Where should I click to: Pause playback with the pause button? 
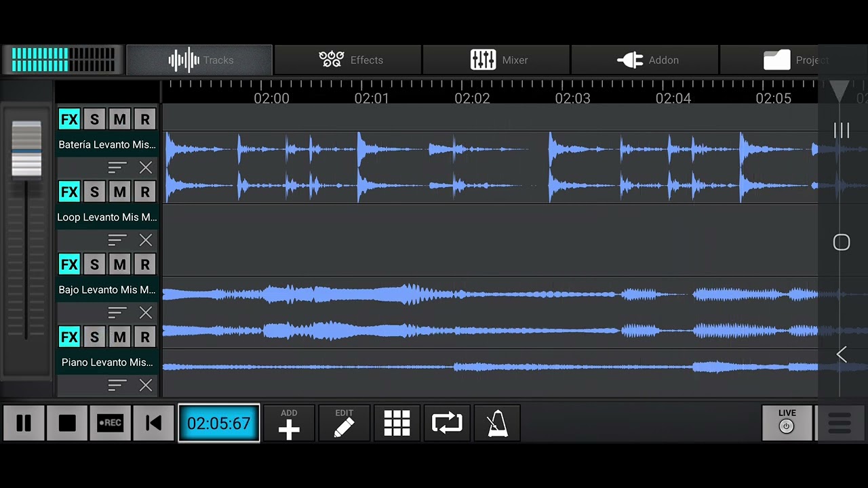[24, 424]
